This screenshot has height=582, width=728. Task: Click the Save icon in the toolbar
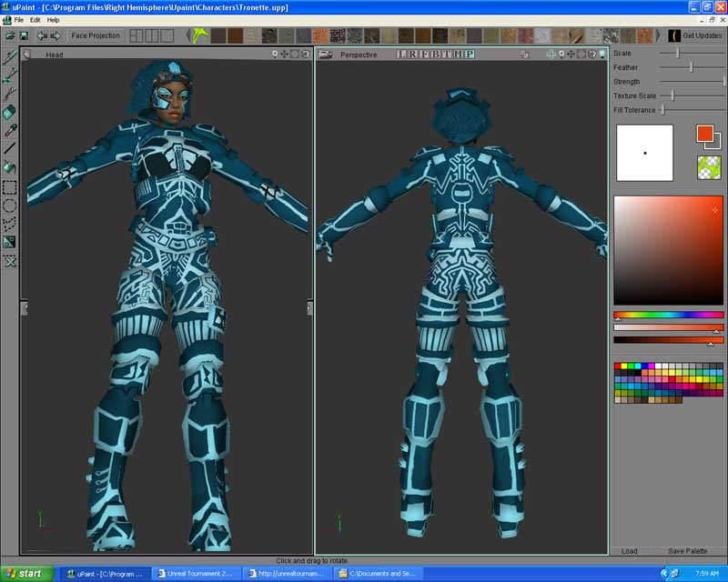tap(22, 35)
